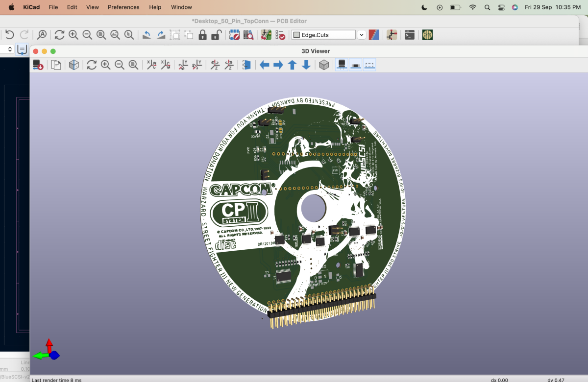Viewport: 588px width, 382px height.
Task: Click the Redo arrow in PCB Editor
Action: click(24, 35)
